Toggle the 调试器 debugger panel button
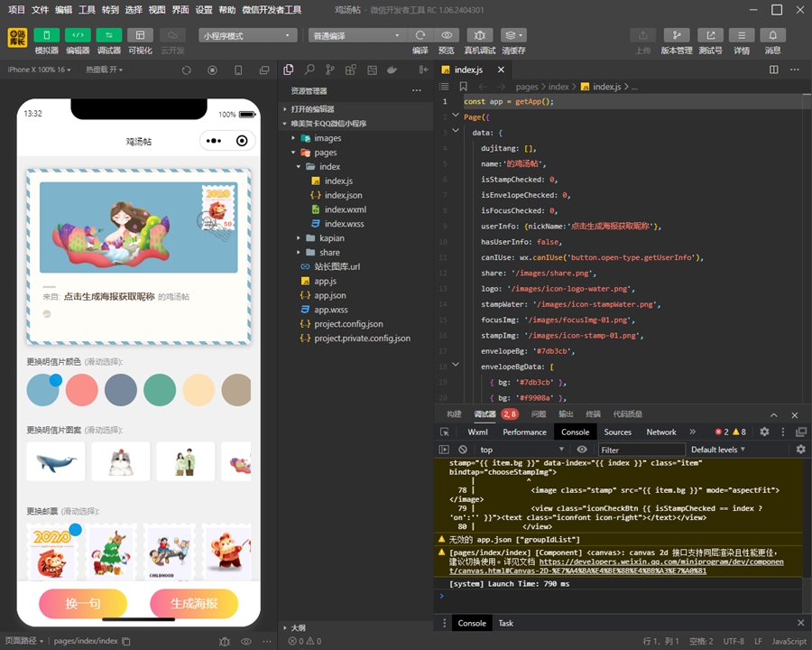Viewport: 812px width, 650px height. coord(109,35)
